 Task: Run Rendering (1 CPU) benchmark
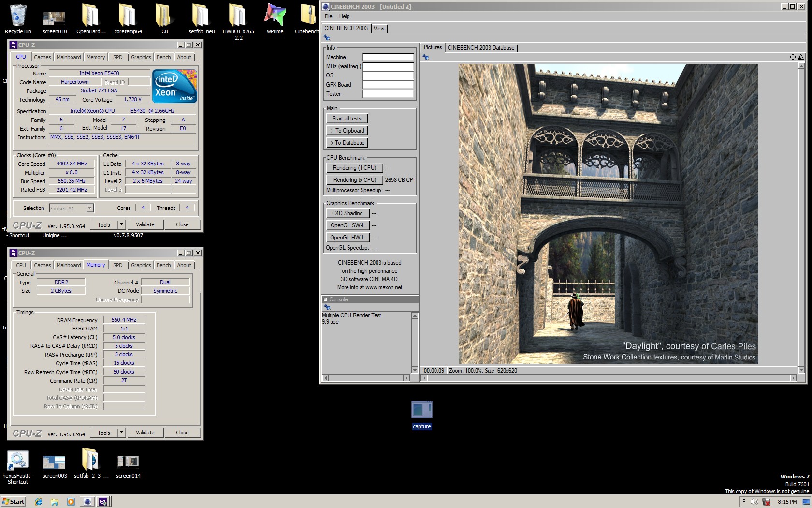pos(354,168)
